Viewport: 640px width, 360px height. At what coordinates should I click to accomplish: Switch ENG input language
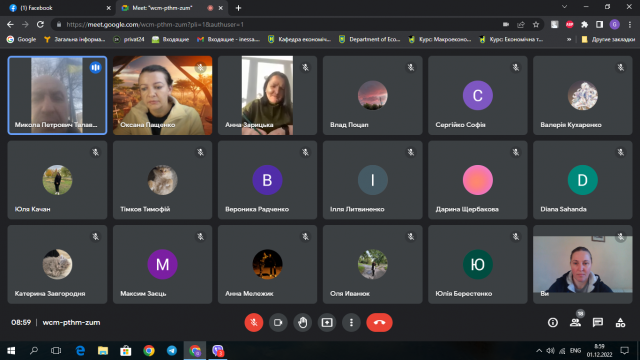(x=575, y=351)
